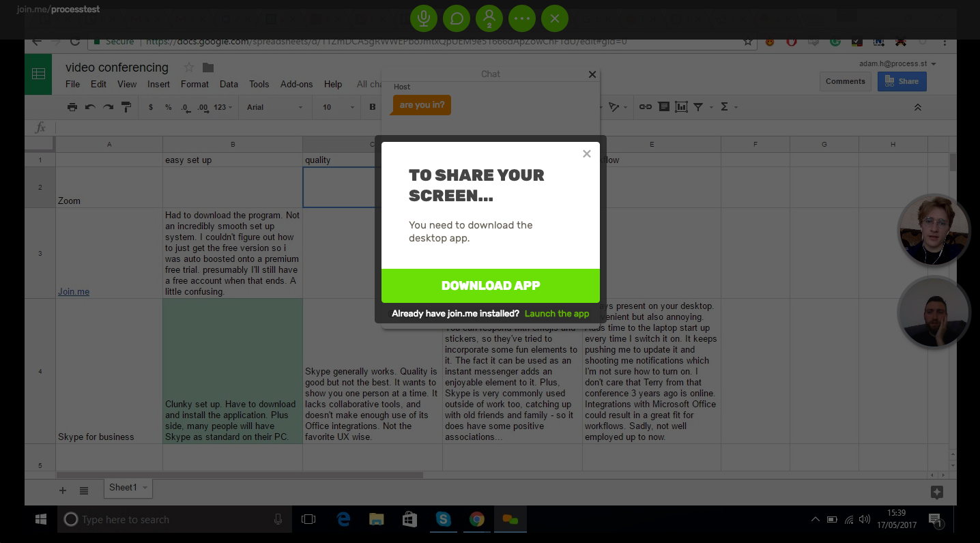Image resolution: width=980 pixels, height=543 pixels.
Task: Click the Redo arrow
Action: click(108, 107)
